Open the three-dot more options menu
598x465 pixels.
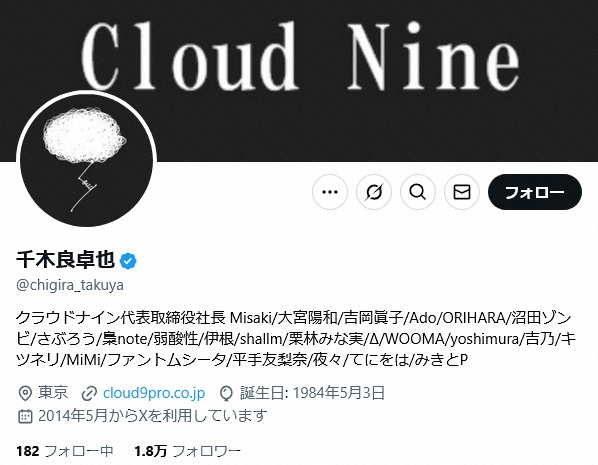(330, 192)
